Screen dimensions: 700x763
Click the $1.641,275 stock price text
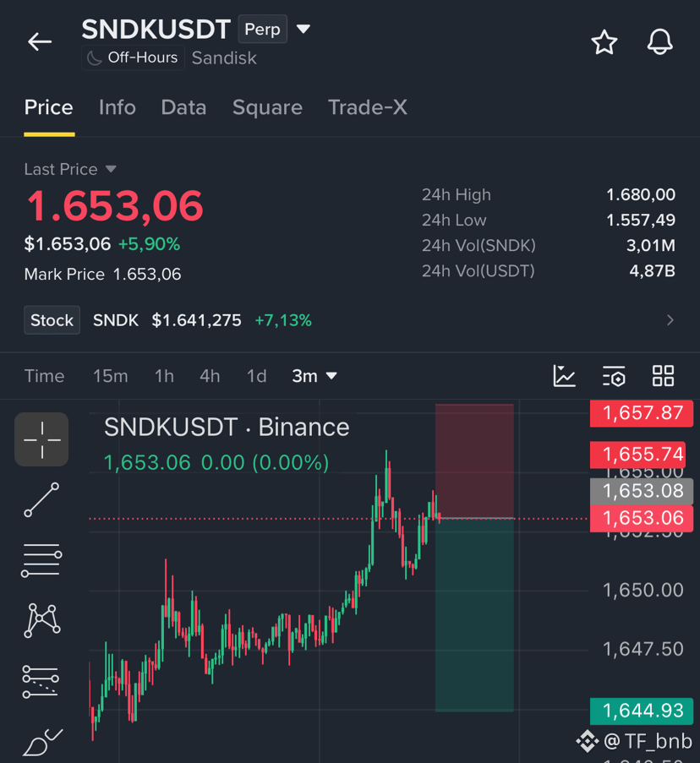point(197,320)
